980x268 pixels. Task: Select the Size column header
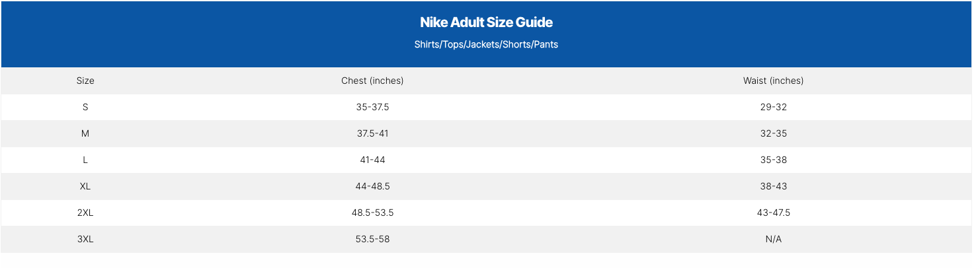pyautogui.click(x=85, y=81)
